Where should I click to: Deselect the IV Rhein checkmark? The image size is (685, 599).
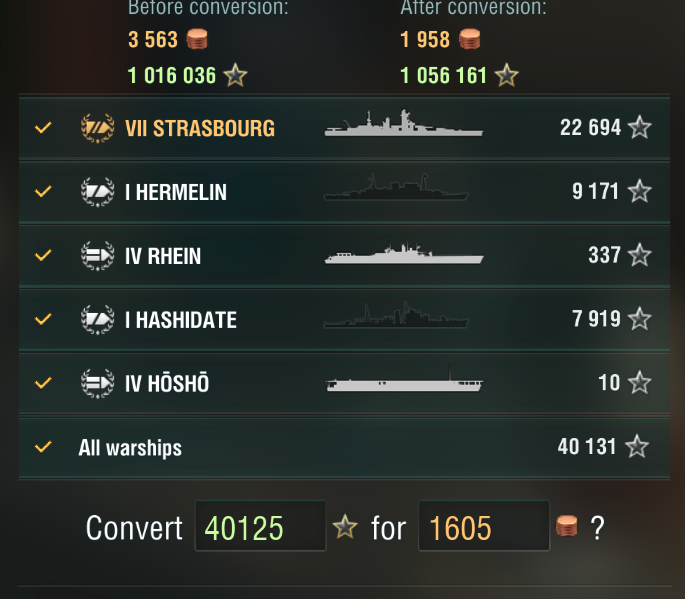click(43, 256)
